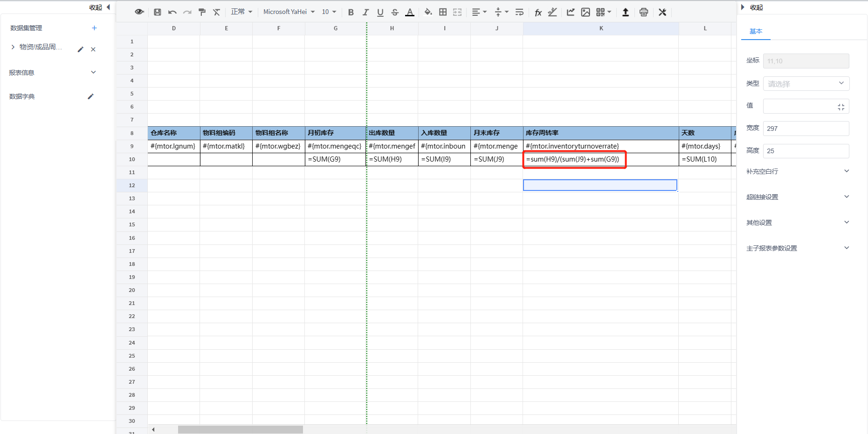Open the 类型 请选择 dropdown
The image size is (868, 434).
click(806, 84)
